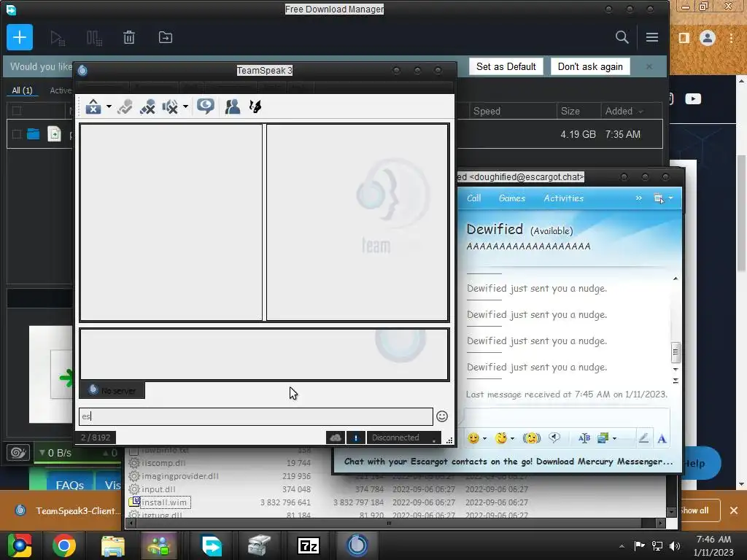Click the volume icon in system tray

pyautogui.click(x=675, y=546)
